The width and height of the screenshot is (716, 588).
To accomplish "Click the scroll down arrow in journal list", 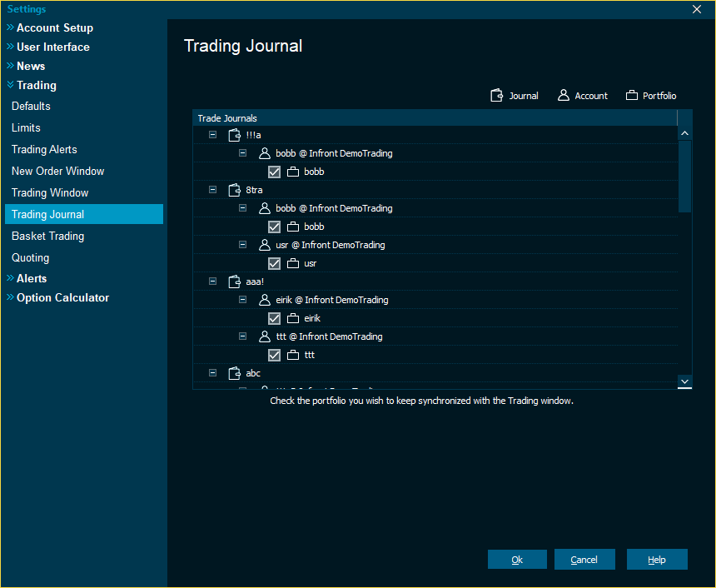I will click(x=684, y=381).
